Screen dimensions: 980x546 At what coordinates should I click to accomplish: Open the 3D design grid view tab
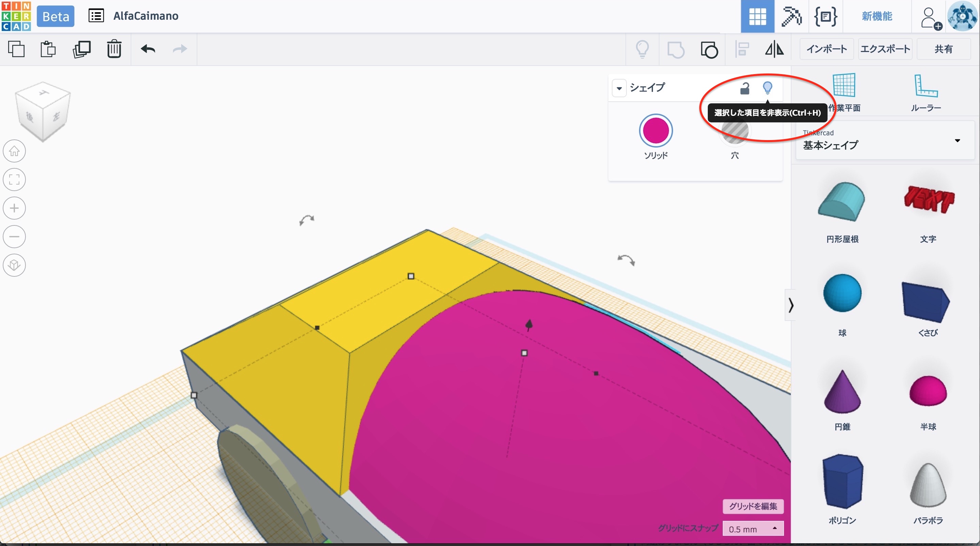tap(757, 16)
